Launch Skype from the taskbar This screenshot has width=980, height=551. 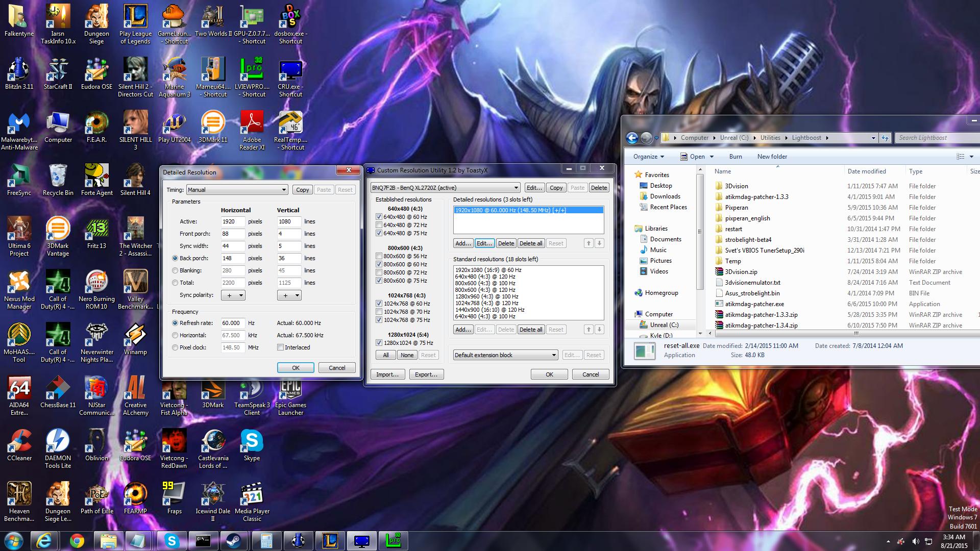pyautogui.click(x=172, y=541)
